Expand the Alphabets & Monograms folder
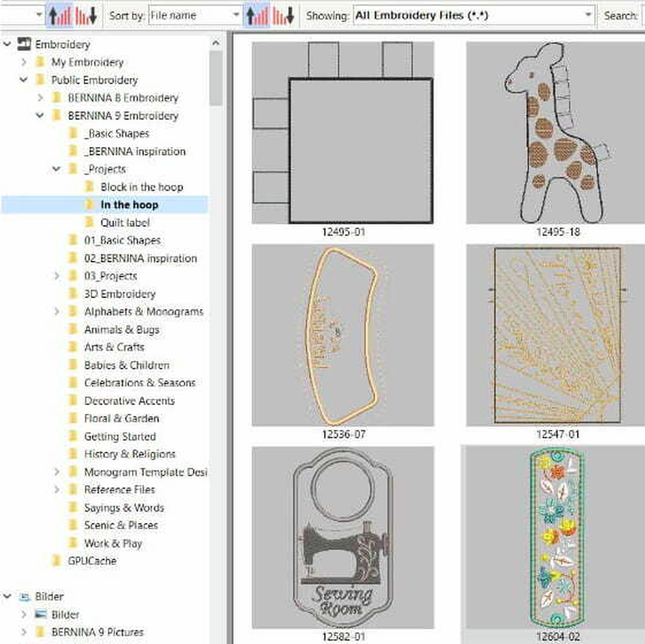Viewport: 645px width, 644px height. [56, 312]
